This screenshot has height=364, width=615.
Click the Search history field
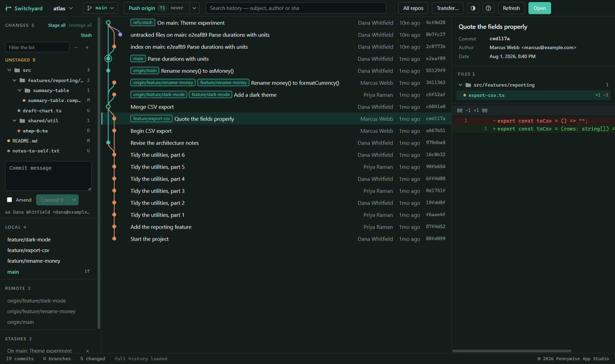(296, 8)
